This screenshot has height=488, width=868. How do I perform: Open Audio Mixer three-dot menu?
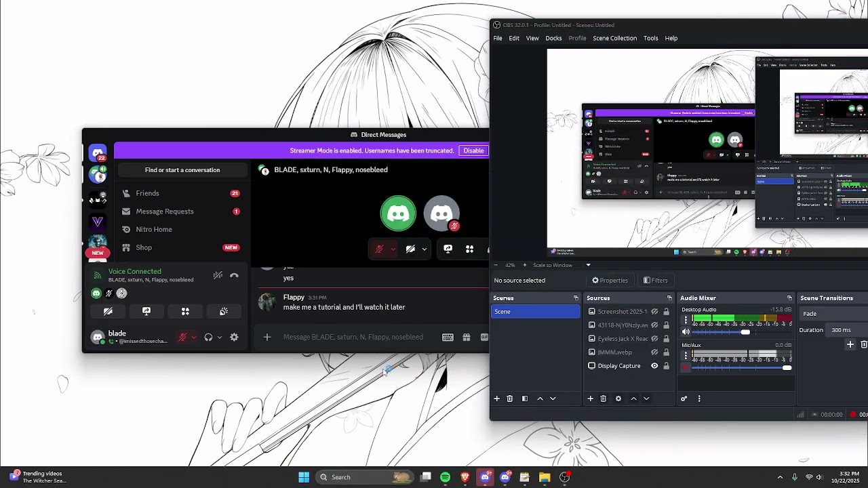pyautogui.click(x=699, y=399)
